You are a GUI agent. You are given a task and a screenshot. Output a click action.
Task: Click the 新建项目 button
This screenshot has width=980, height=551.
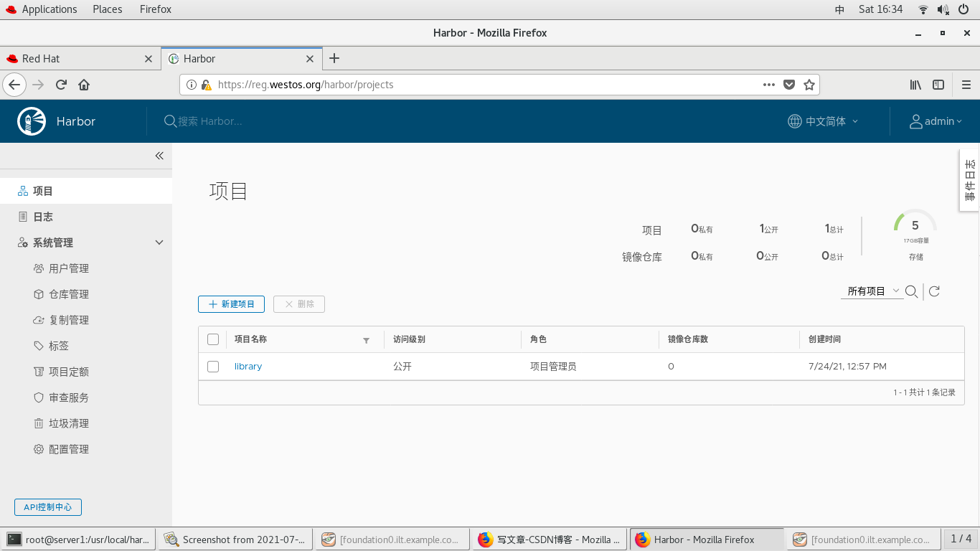[x=231, y=304]
